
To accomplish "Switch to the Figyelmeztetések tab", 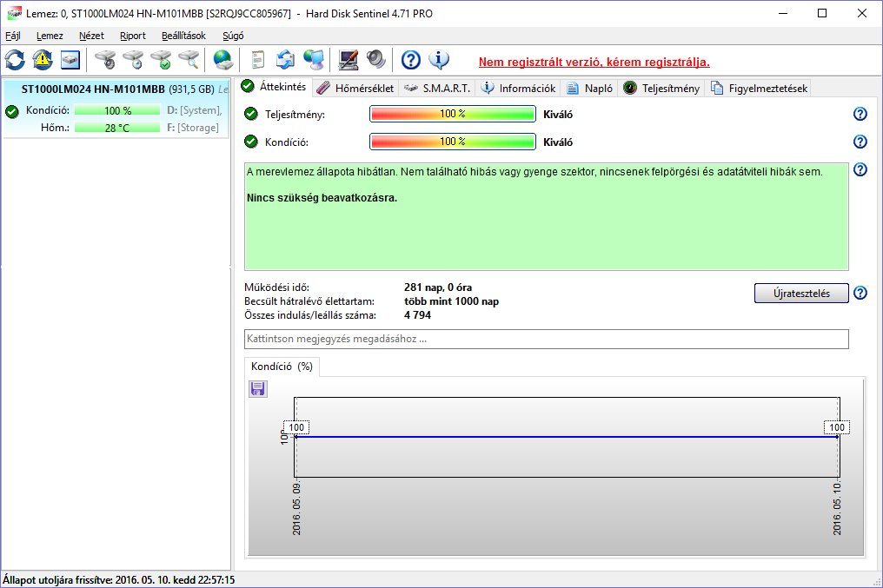I will point(759,89).
